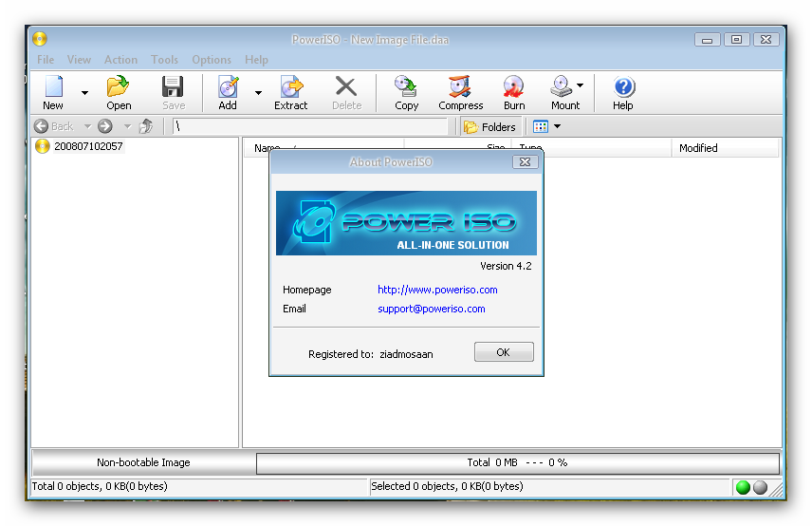The image size is (812, 526).
Task: Click the Burn disc toolbar icon
Action: click(514, 86)
